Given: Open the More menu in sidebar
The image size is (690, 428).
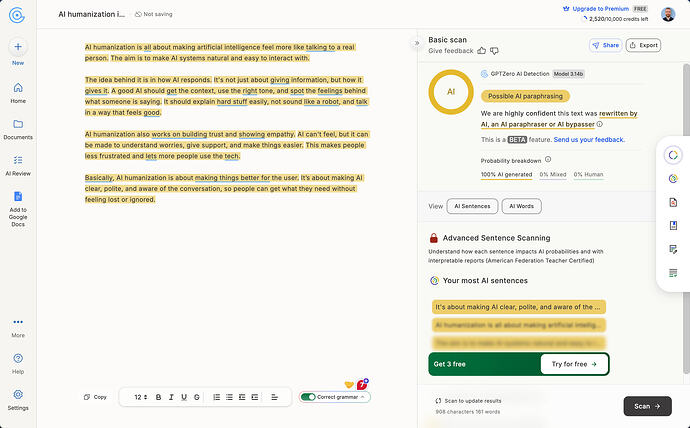Looking at the screenshot, I should click(18, 328).
